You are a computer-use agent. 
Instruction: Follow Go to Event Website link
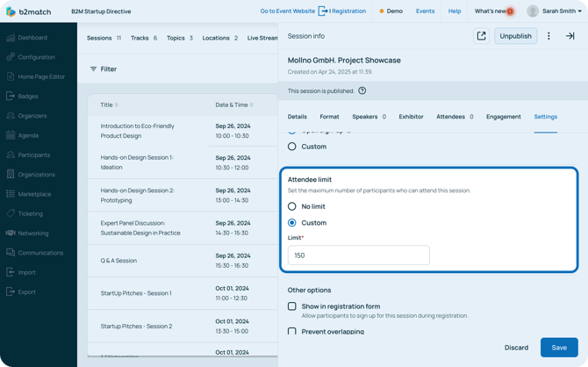pyautogui.click(x=288, y=11)
